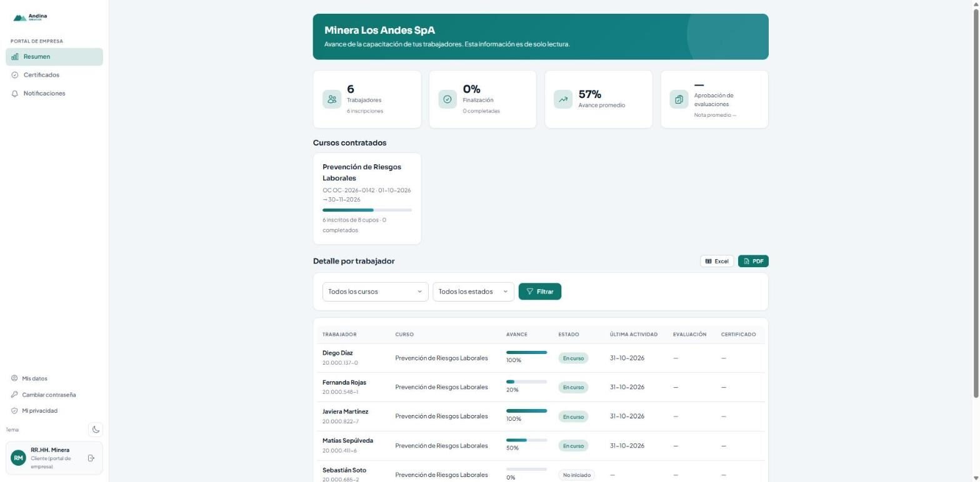This screenshot has height=482, width=980.
Task: Click the Minera Los Andes SpA heading
Action: [x=379, y=30]
